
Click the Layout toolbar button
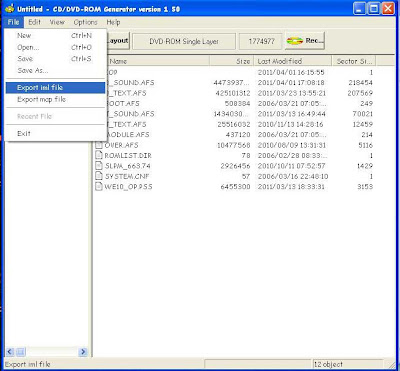[x=118, y=41]
